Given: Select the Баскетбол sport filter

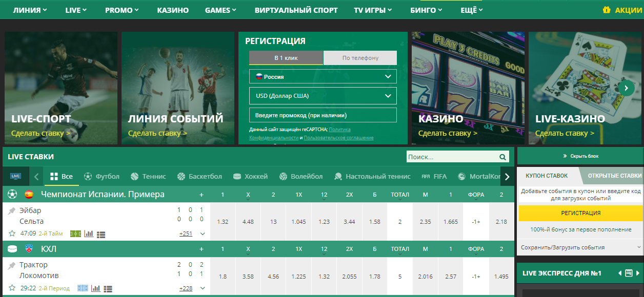Looking at the screenshot, I should tap(199, 176).
